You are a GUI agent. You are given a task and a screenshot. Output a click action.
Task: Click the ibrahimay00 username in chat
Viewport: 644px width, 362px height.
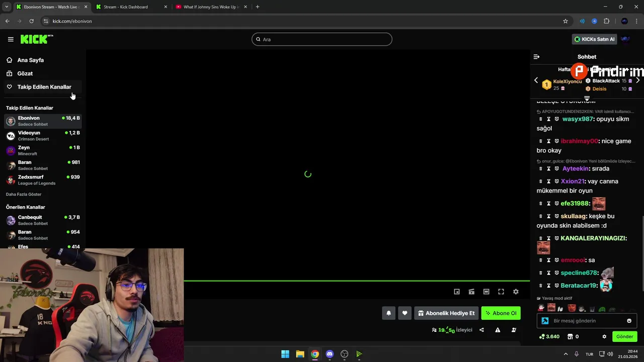579,141
